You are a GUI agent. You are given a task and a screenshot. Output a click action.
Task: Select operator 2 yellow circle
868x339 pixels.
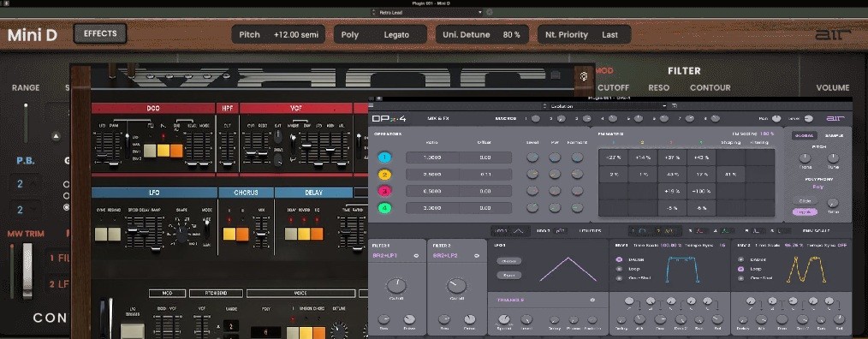pyautogui.click(x=384, y=175)
